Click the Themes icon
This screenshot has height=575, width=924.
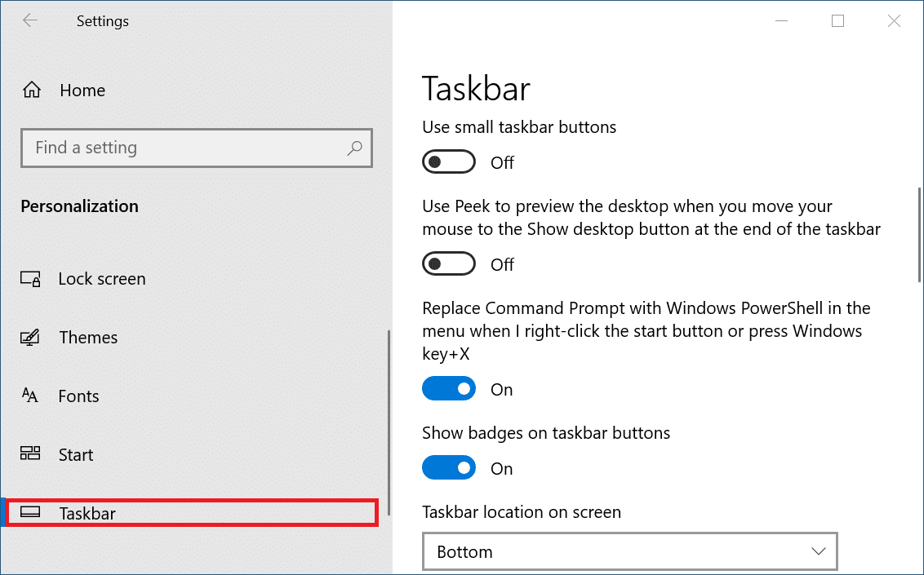point(30,338)
